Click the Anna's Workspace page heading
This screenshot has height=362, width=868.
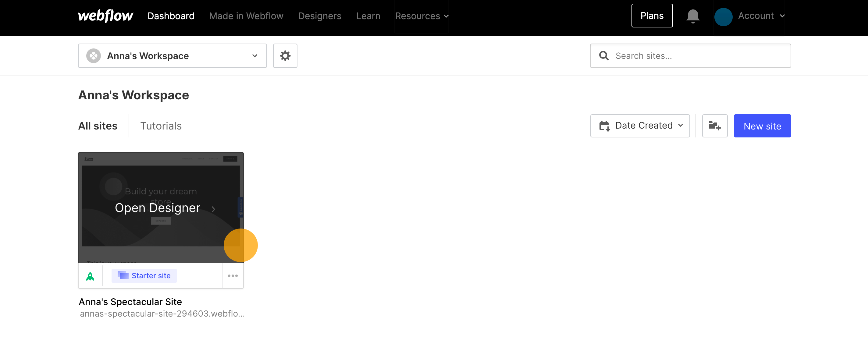click(x=133, y=95)
